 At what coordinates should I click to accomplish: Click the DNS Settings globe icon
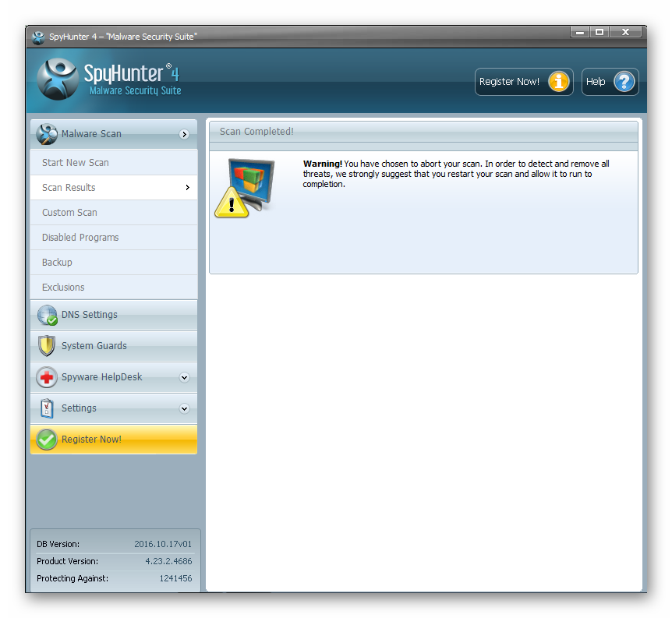47,315
